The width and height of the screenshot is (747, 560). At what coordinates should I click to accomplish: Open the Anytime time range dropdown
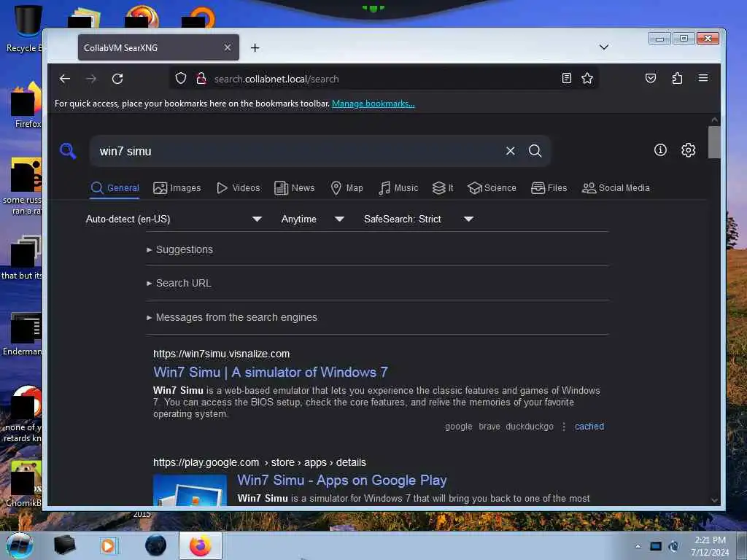tap(312, 219)
